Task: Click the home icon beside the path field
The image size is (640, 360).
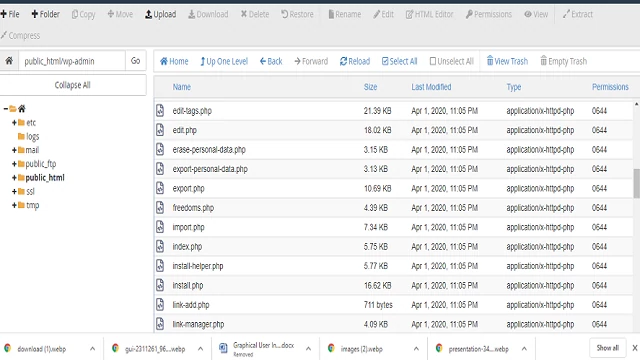Action: point(9,61)
